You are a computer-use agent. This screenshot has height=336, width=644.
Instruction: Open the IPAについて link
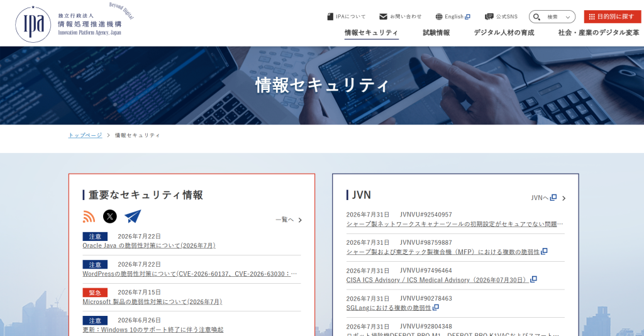click(x=350, y=16)
